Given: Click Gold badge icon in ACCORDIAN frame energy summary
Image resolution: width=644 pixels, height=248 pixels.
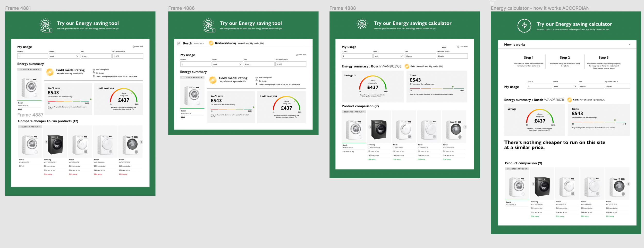Looking at the screenshot, I should pyautogui.click(x=570, y=100).
